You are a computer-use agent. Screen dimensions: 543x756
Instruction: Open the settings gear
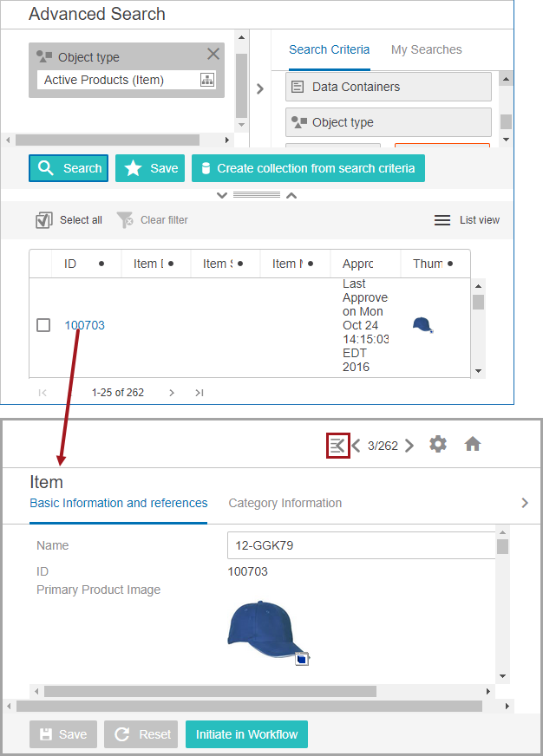coord(438,444)
